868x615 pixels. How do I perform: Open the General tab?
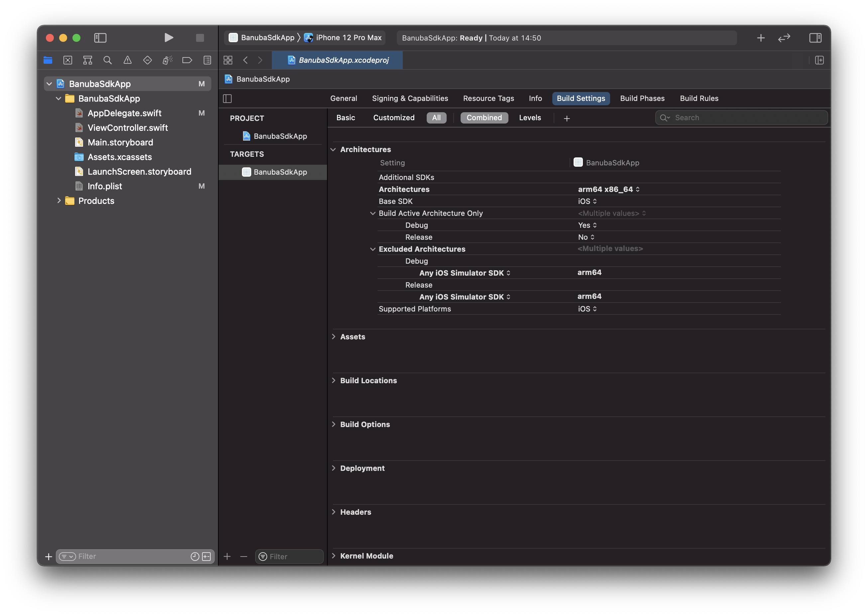pos(344,99)
